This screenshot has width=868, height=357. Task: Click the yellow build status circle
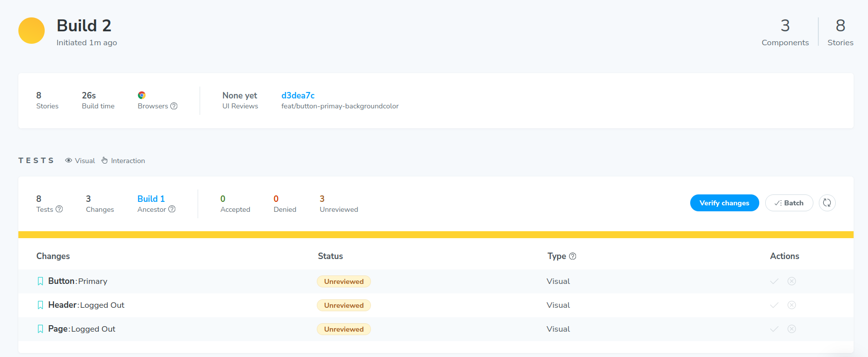(31, 31)
